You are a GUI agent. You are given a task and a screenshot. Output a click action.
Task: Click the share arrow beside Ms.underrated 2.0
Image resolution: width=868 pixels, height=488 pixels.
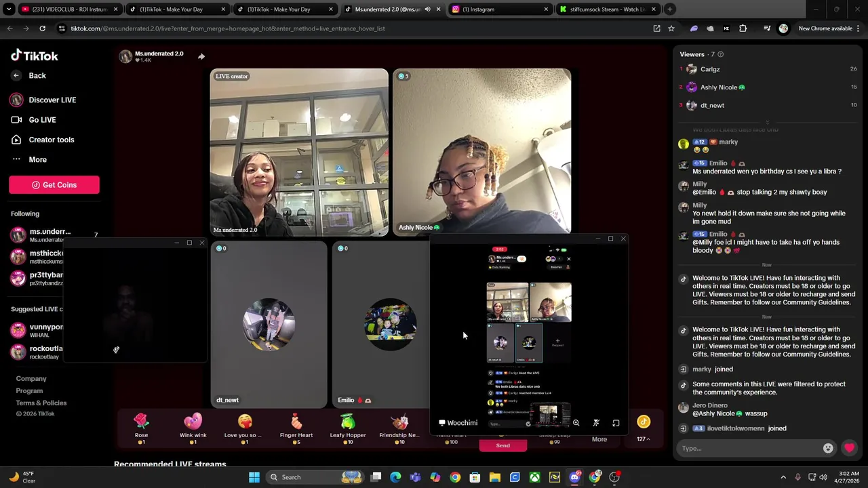pyautogui.click(x=201, y=56)
